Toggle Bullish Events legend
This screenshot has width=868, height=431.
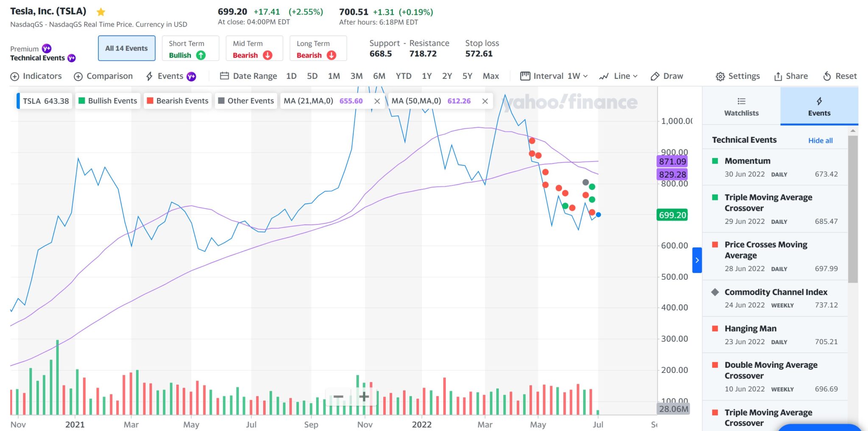tap(108, 101)
